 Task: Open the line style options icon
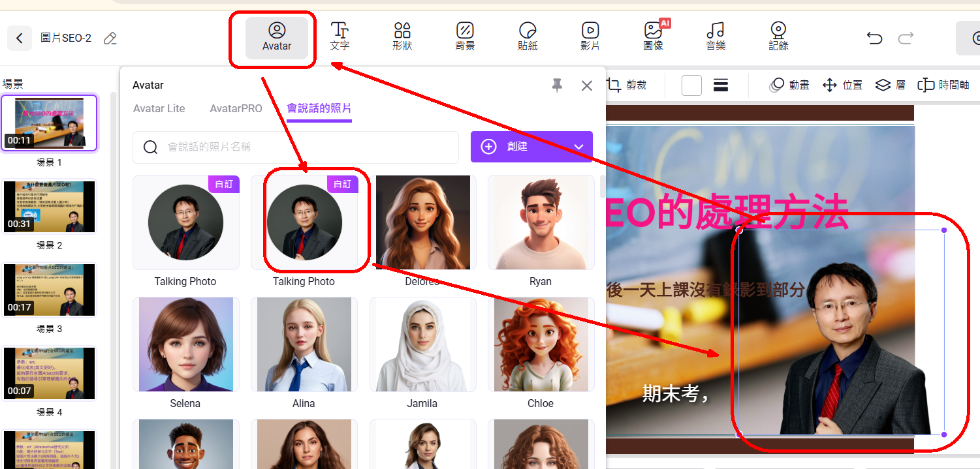pos(721,85)
